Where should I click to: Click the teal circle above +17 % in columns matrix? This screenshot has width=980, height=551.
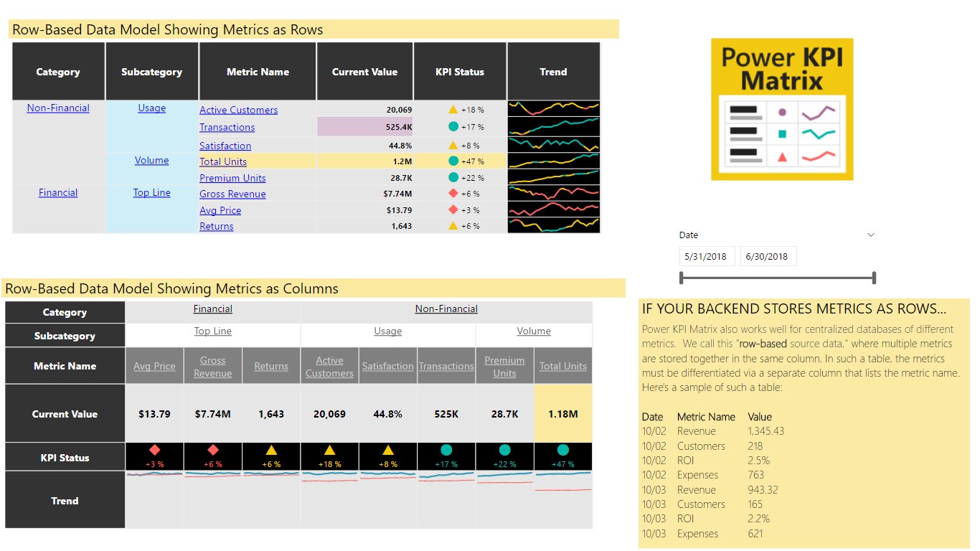click(x=446, y=450)
